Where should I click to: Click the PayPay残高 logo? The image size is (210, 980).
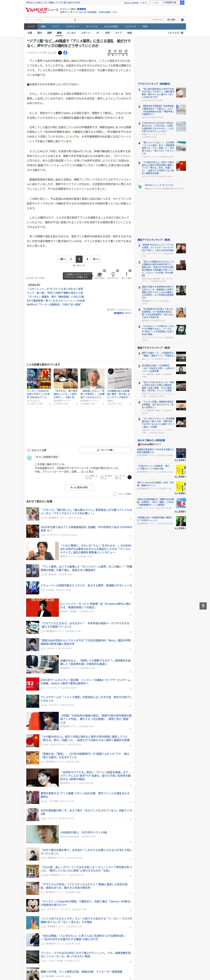[145, 444]
